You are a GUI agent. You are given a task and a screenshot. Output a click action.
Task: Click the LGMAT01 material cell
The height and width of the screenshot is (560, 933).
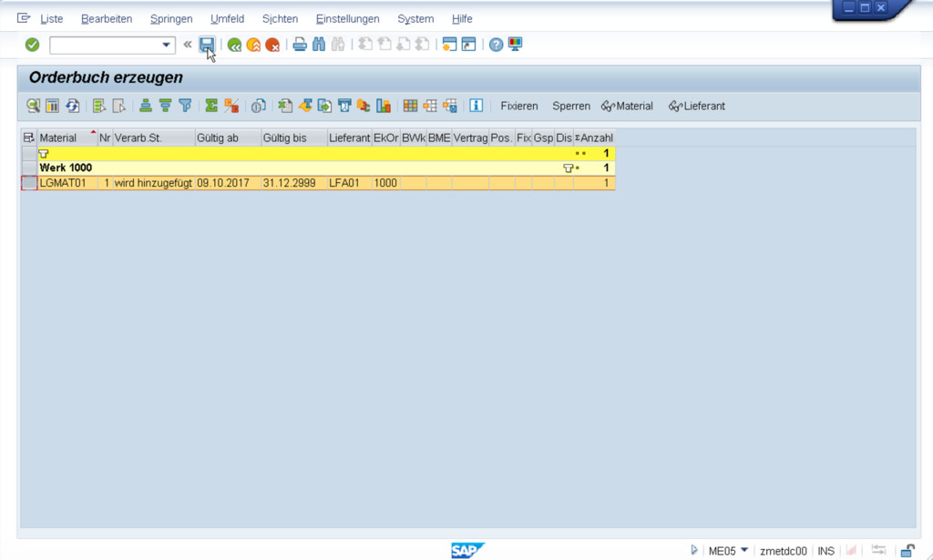67,183
